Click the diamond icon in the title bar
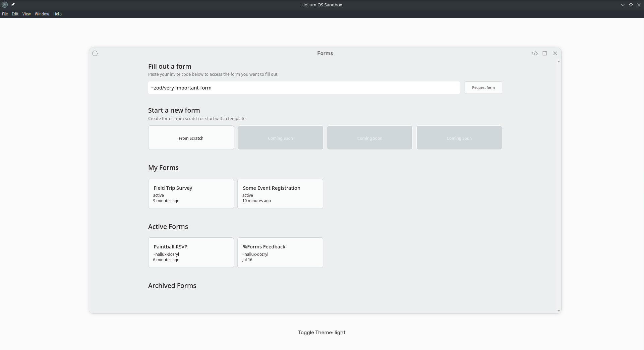The width and height of the screenshot is (644, 350). point(631,5)
